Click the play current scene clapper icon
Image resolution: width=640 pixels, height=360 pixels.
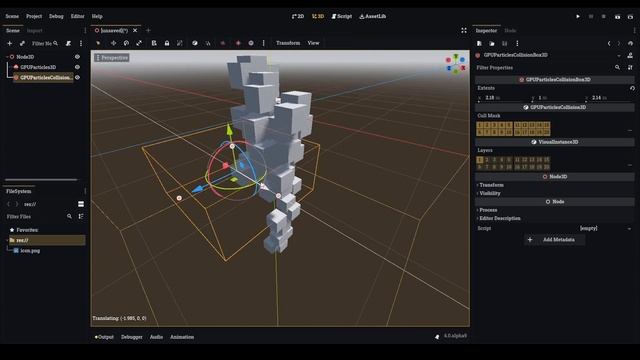tap(618, 17)
